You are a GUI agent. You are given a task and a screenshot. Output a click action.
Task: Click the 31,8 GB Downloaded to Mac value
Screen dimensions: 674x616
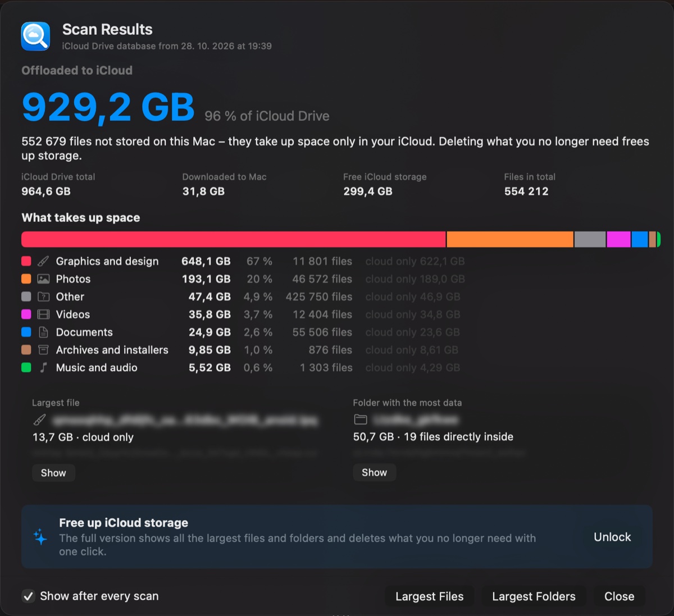pyautogui.click(x=203, y=191)
